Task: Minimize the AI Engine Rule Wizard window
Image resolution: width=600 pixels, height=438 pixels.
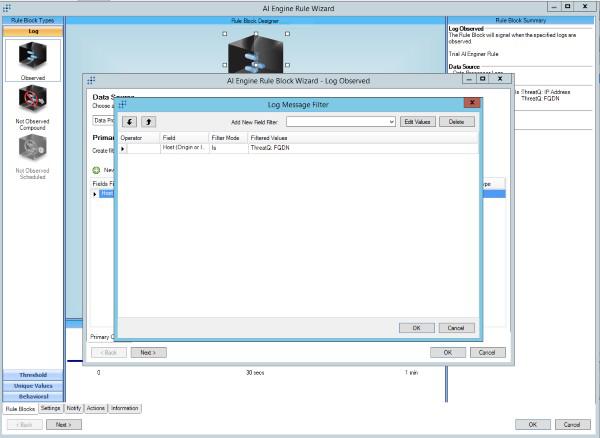Action: coord(554,7)
